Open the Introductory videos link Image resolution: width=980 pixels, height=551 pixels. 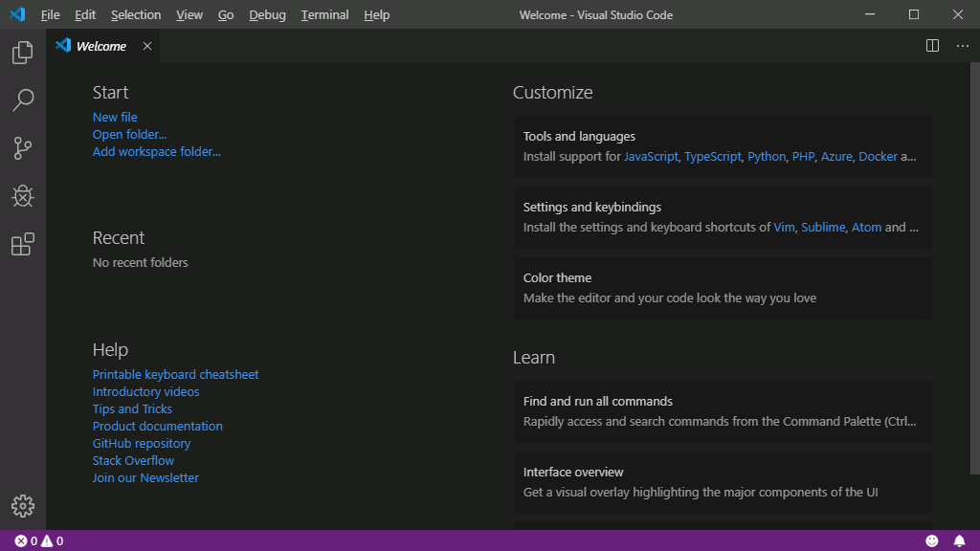(x=145, y=391)
